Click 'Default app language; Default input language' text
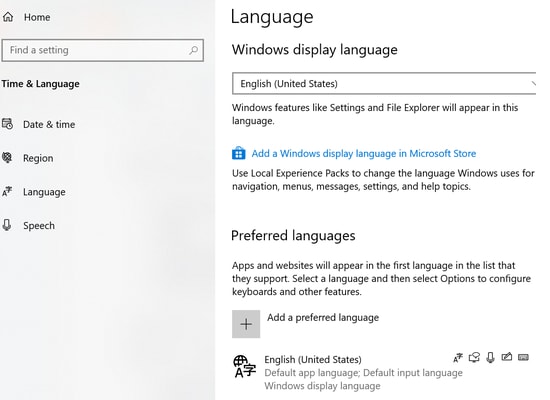 [363, 373]
